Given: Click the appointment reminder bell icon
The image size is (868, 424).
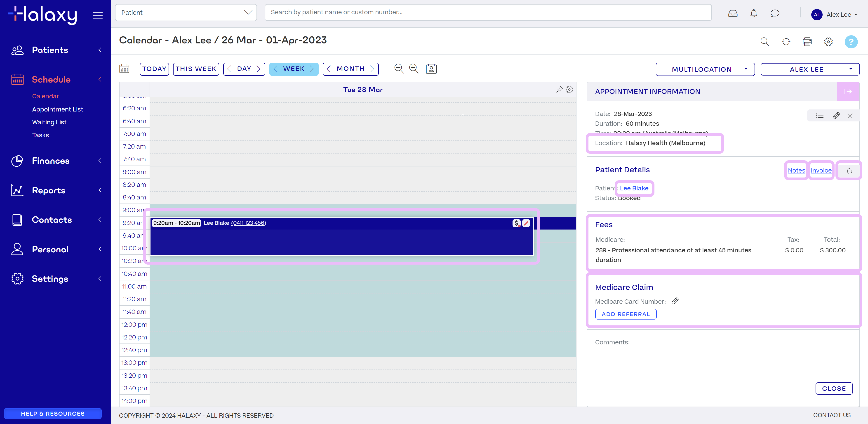Looking at the screenshot, I should pyautogui.click(x=849, y=171).
